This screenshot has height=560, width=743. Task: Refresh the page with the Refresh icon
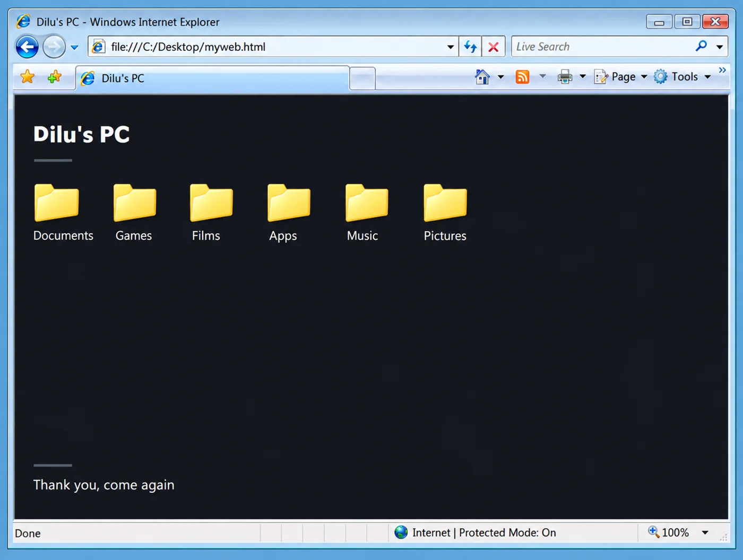click(x=471, y=47)
